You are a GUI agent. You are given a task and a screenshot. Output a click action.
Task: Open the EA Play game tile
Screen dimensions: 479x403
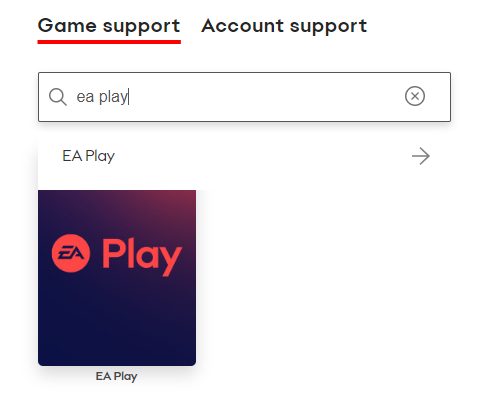tap(117, 278)
